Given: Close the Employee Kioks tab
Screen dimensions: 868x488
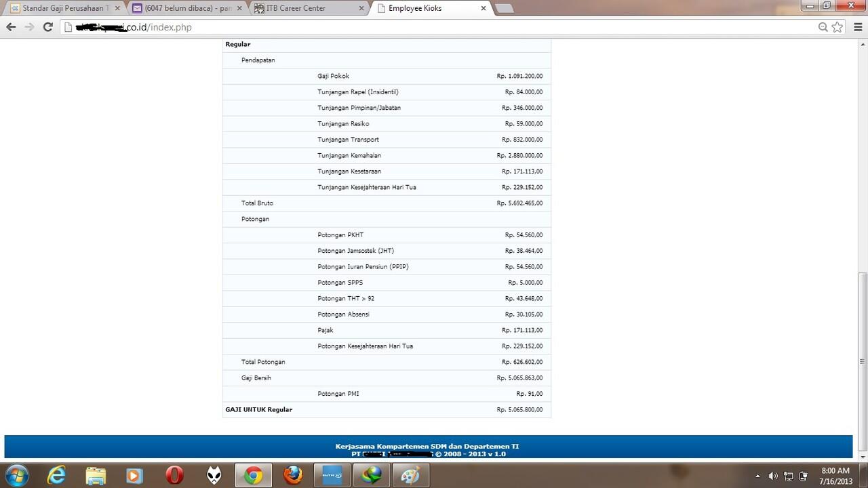Looking at the screenshot, I should click(484, 8).
